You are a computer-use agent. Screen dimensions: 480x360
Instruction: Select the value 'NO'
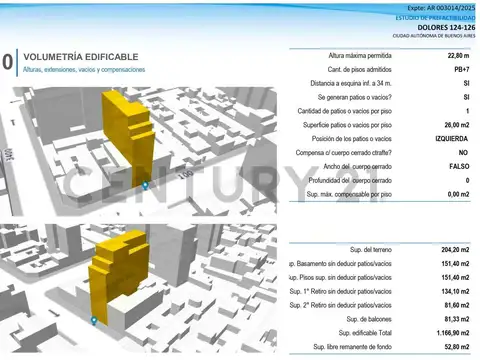[463, 153]
